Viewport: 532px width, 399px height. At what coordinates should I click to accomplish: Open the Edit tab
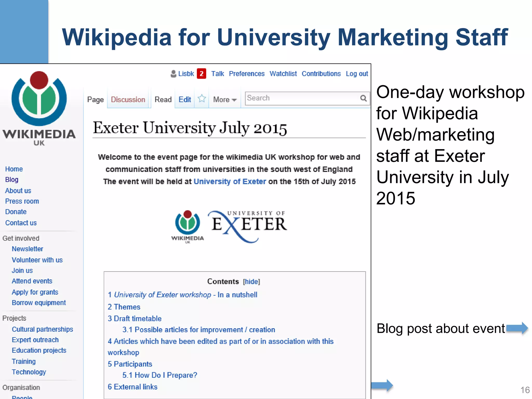click(x=185, y=100)
